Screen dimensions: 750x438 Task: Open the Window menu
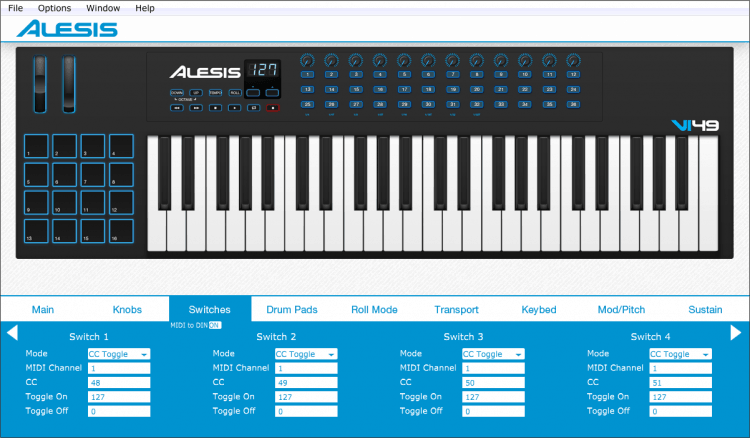click(103, 8)
